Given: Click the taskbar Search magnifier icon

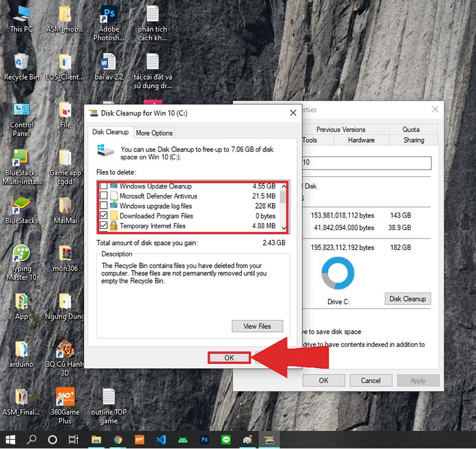Looking at the screenshot, I should pyautogui.click(x=32, y=440).
